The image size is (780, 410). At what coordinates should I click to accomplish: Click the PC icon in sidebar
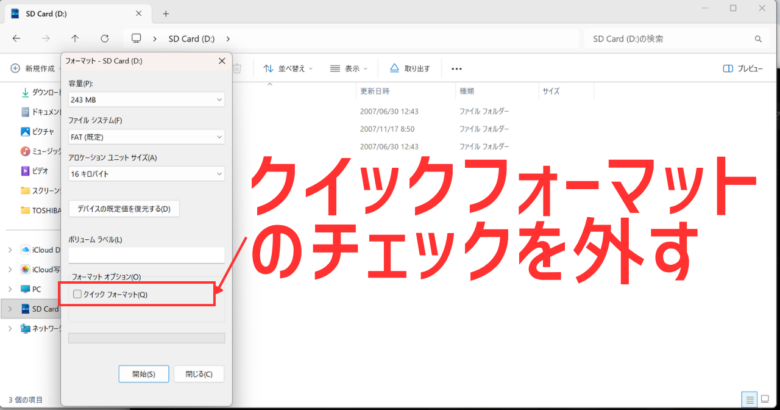coord(25,289)
